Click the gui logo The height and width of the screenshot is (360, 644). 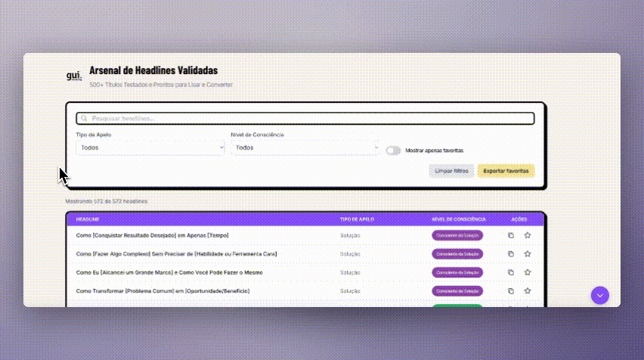pyautogui.click(x=74, y=76)
